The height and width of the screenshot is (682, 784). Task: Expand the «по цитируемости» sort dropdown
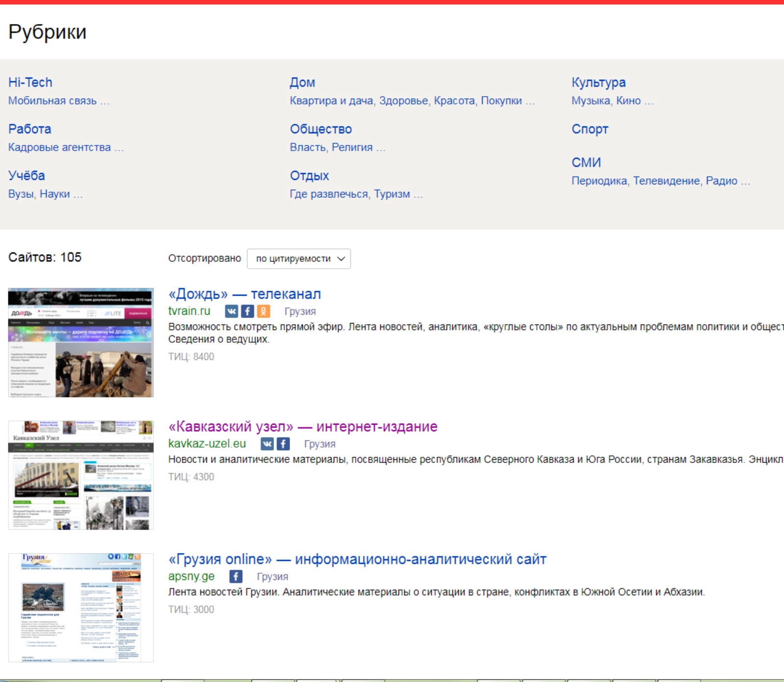[x=299, y=259]
